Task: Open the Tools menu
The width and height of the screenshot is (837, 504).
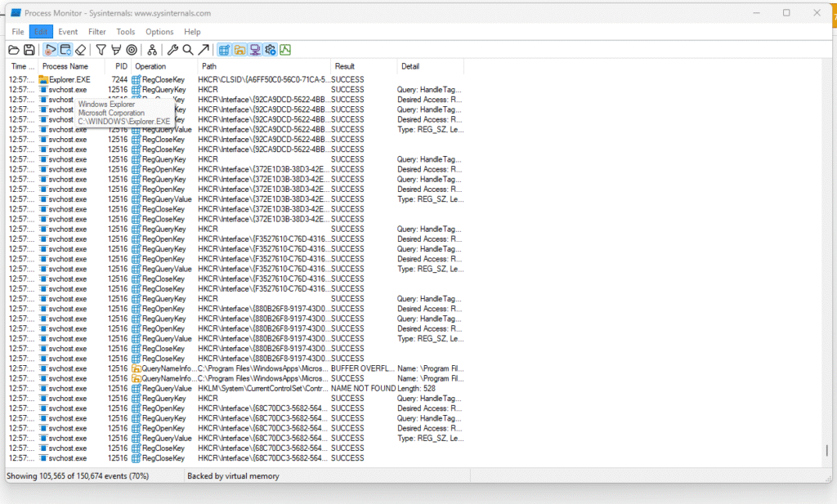Action: (125, 32)
